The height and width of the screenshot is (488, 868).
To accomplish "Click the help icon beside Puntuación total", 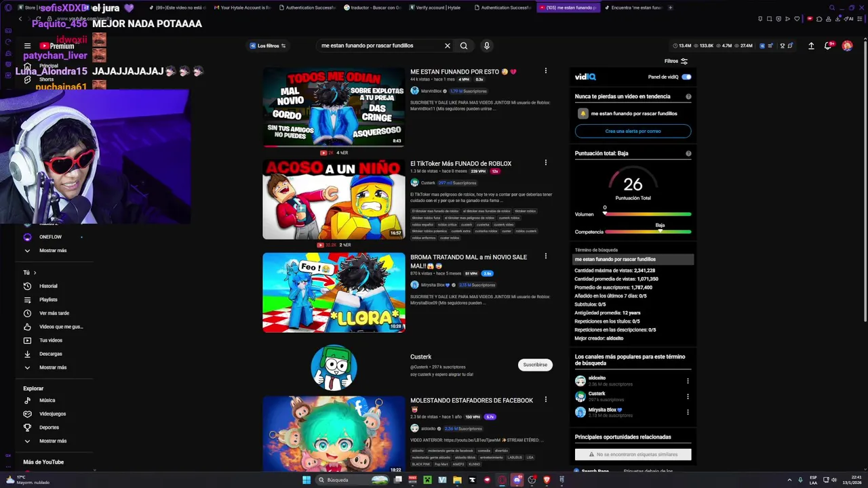I will tap(688, 154).
